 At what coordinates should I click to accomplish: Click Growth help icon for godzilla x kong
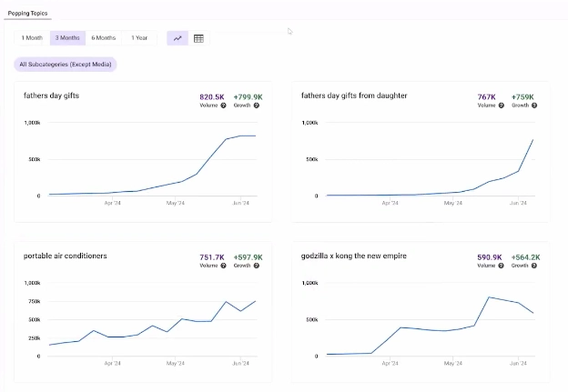534,266
